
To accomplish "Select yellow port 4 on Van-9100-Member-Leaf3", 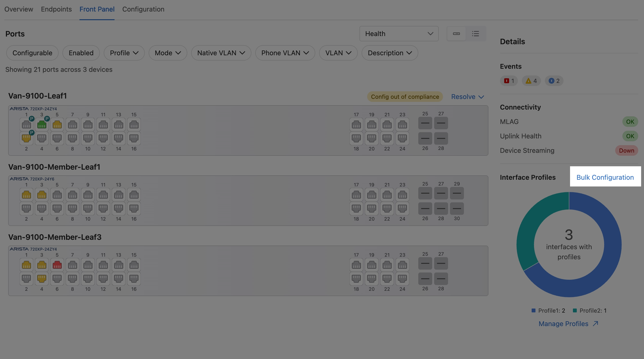I will point(42,279).
